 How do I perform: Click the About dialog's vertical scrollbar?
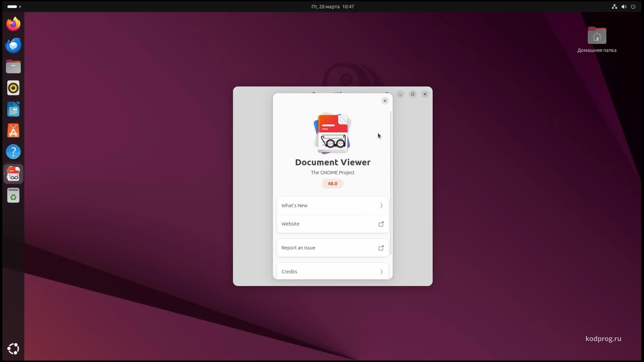click(391, 183)
